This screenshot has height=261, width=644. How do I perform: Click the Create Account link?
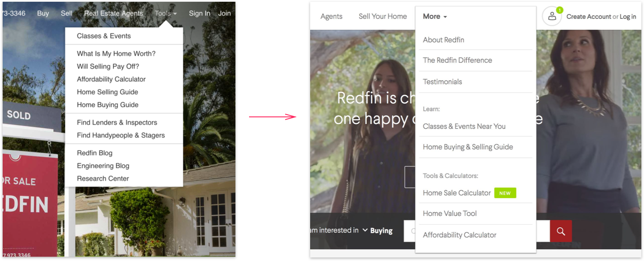pyautogui.click(x=589, y=17)
